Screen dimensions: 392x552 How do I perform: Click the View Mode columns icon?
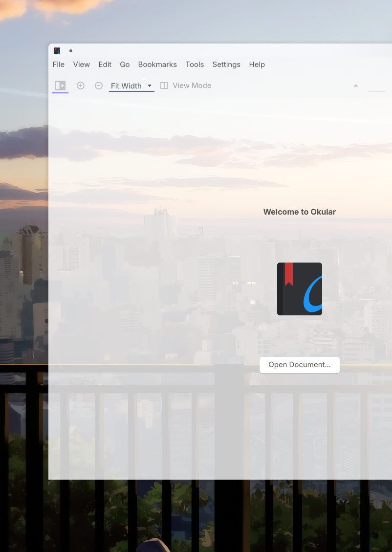pos(164,86)
